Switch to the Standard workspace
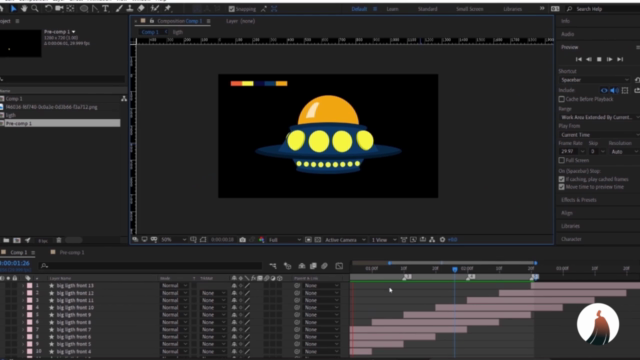640x360 pixels. coord(427,9)
